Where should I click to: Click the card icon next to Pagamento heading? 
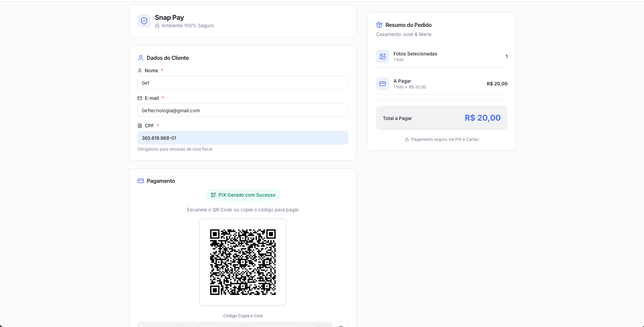[x=141, y=181]
